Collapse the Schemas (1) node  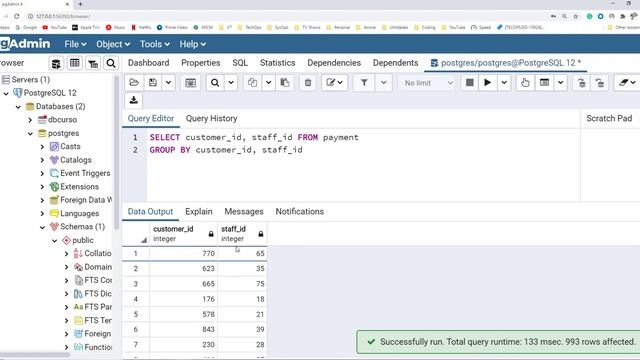tap(42, 227)
